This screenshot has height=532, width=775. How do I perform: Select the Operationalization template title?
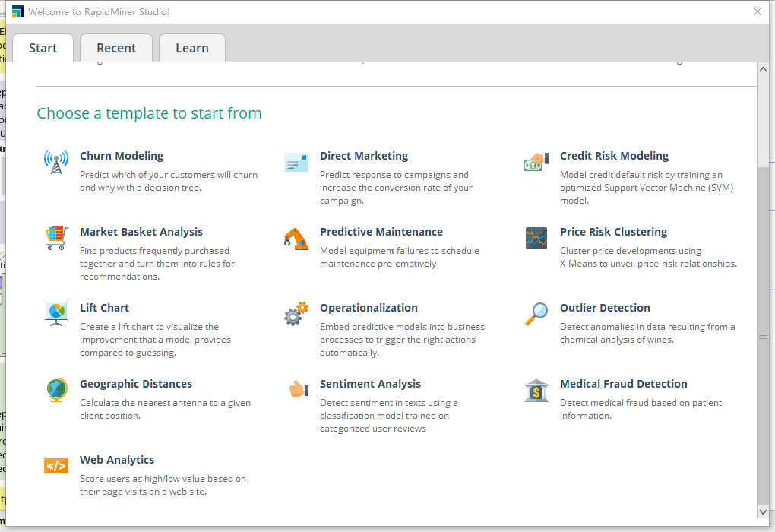tap(369, 308)
